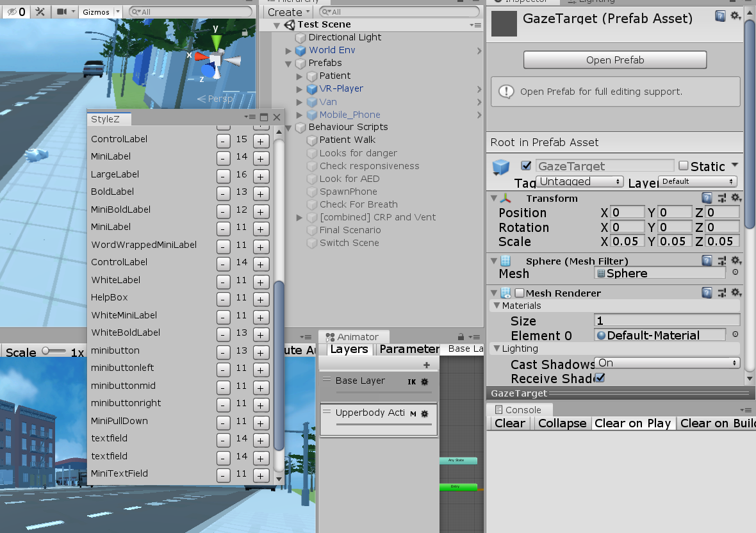Collapse the Materials foldout
Image resolution: width=756 pixels, height=533 pixels.
pyautogui.click(x=496, y=306)
